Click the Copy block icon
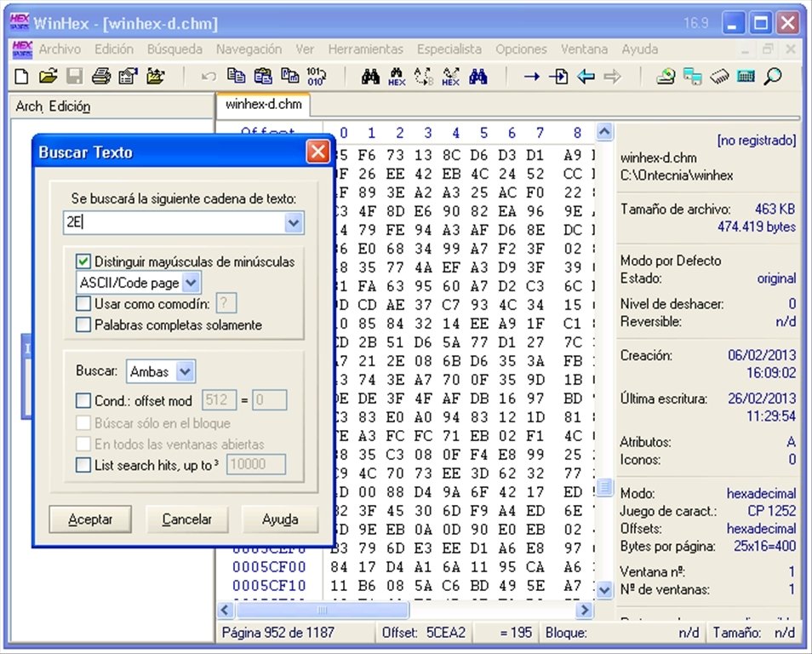 click(x=236, y=76)
